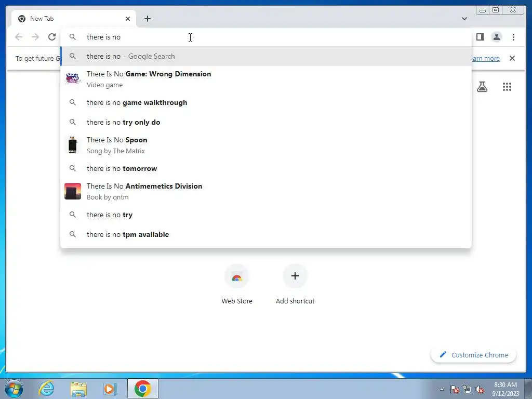The height and width of the screenshot is (399, 532).
Task: Click the search icon in the address bar
Action: (x=73, y=37)
